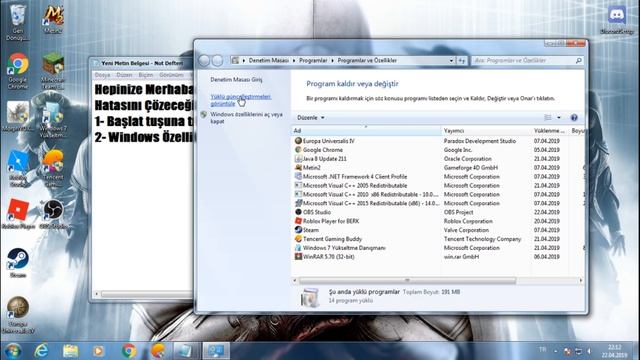Open Windows Media Player from the taskbar
Screen dimensions: 640x360
pyautogui.click(x=98, y=351)
